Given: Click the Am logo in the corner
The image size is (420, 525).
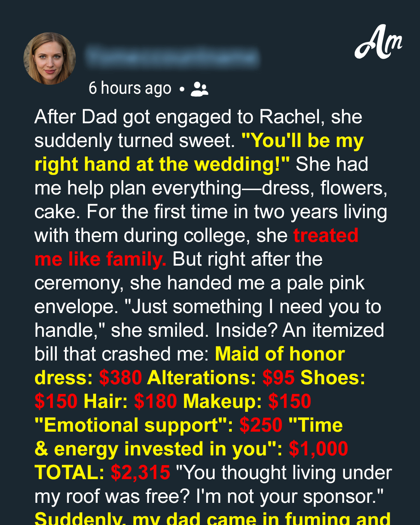Looking at the screenshot, I should (378, 42).
